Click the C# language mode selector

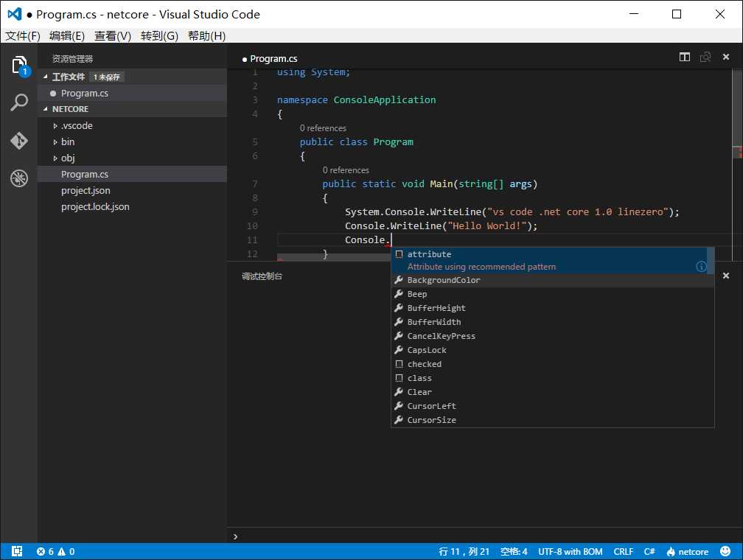(649, 551)
